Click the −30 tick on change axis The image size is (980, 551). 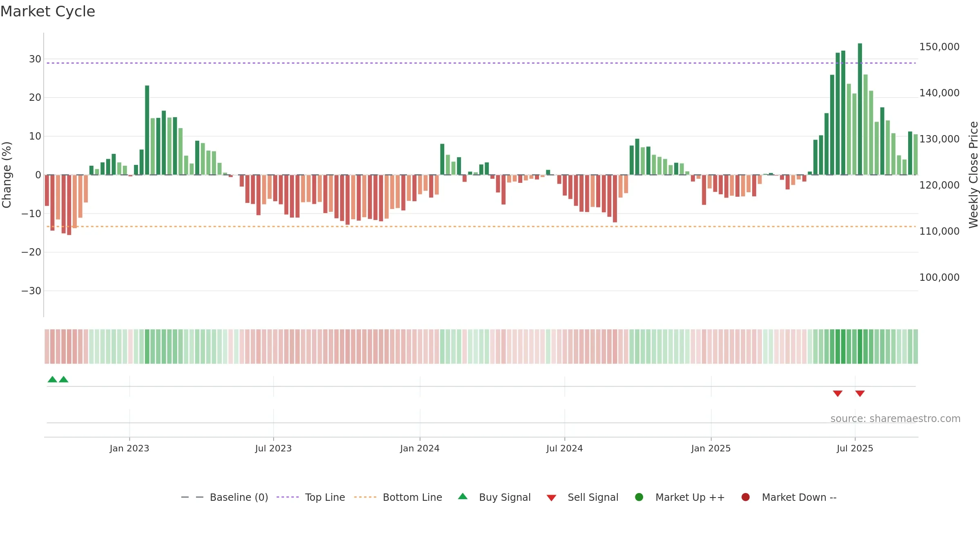click(x=31, y=291)
